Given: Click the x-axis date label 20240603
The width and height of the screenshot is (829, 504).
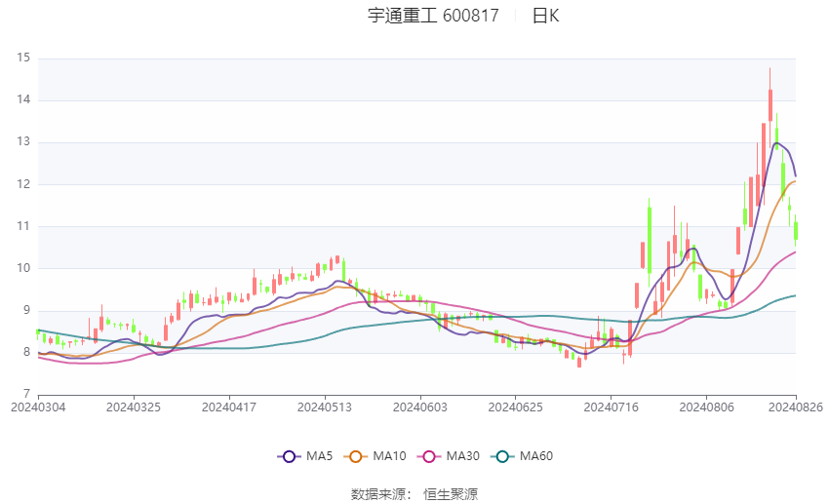Looking at the screenshot, I should coord(420,407).
